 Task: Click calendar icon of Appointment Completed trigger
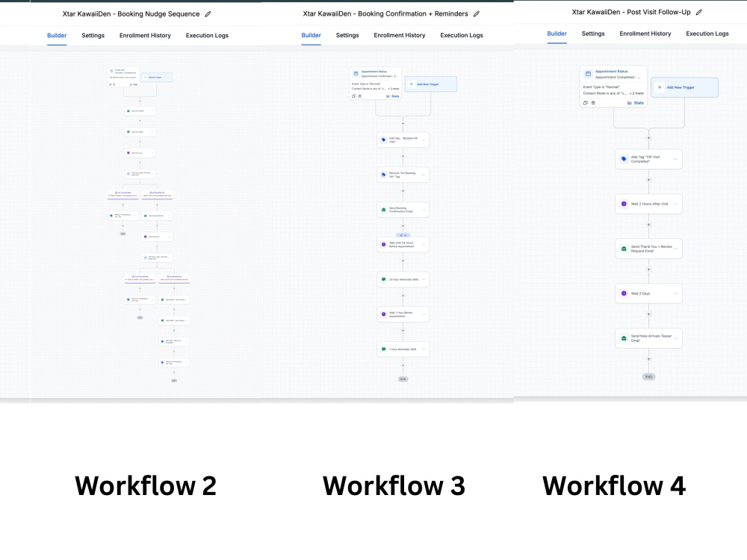588,74
